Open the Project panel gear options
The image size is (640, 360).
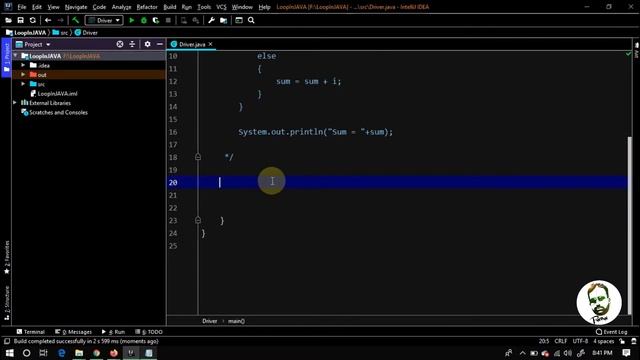coord(147,44)
